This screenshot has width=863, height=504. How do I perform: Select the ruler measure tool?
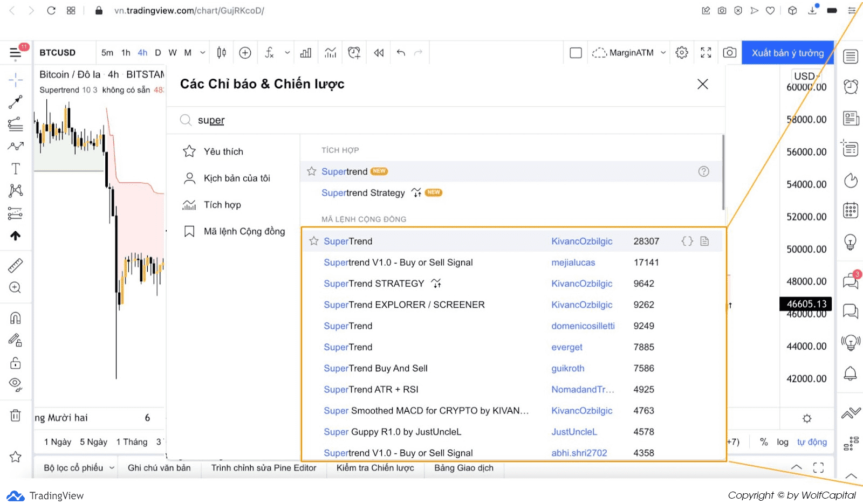click(16, 265)
